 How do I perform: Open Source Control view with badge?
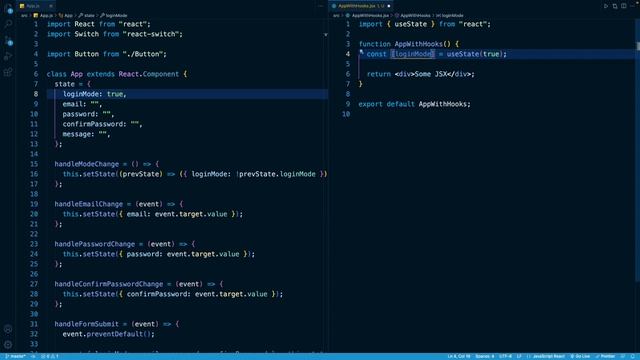point(8,41)
